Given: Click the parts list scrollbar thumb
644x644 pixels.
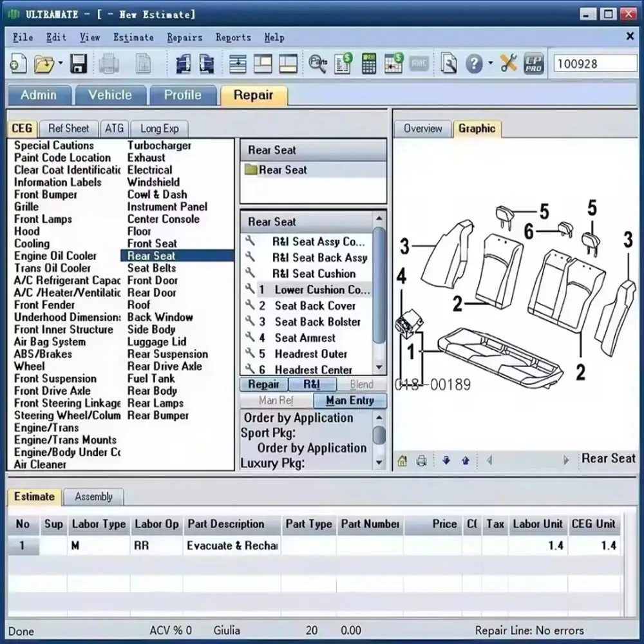Looking at the screenshot, I should click(379, 285).
